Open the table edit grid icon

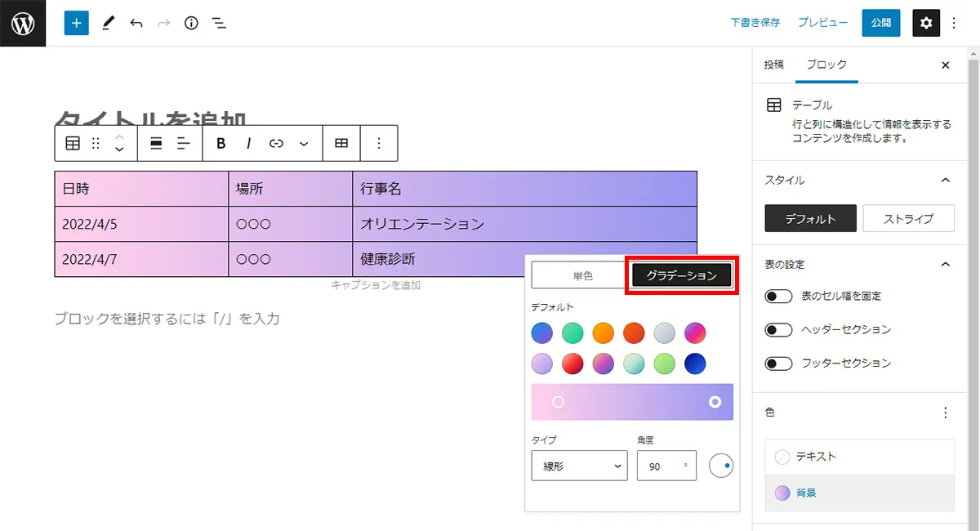click(x=341, y=143)
